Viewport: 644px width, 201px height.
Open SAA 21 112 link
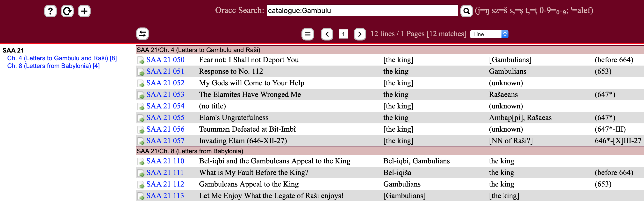click(165, 184)
